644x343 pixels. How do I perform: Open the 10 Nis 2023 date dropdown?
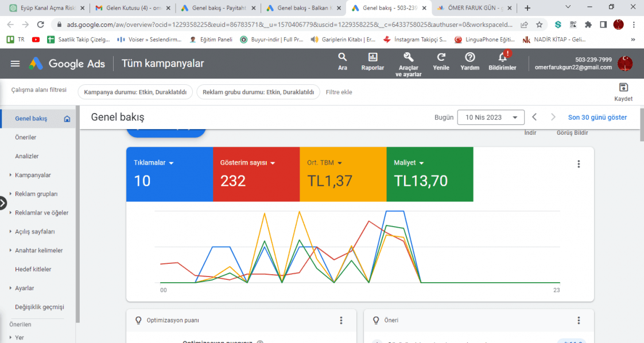(x=491, y=118)
